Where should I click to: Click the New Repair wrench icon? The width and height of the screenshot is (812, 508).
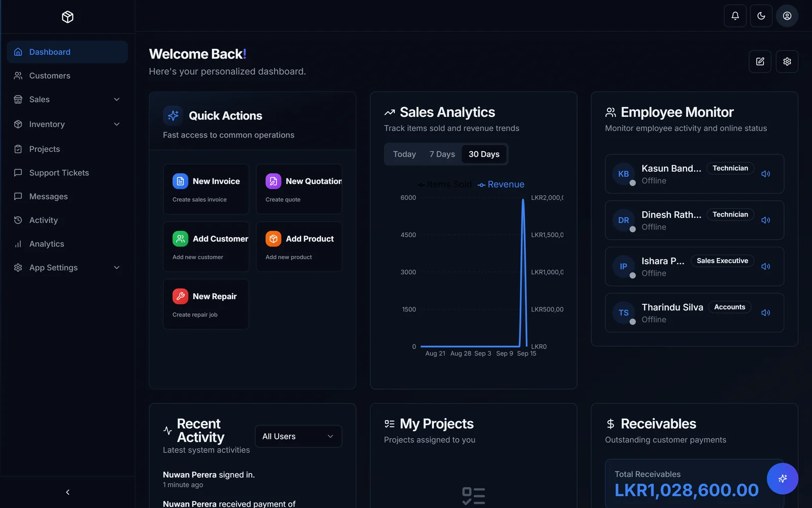coord(180,296)
